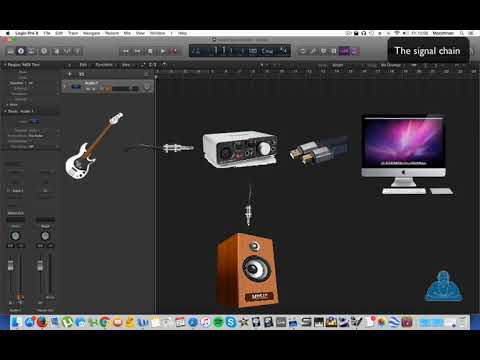Open the File menu

pyautogui.click(x=47, y=33)
